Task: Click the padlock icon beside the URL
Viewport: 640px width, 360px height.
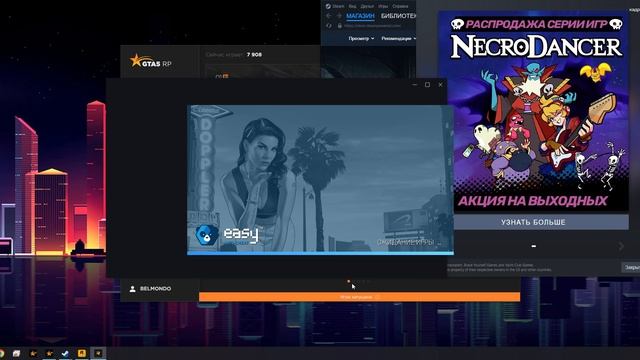Action: point(340,26)
